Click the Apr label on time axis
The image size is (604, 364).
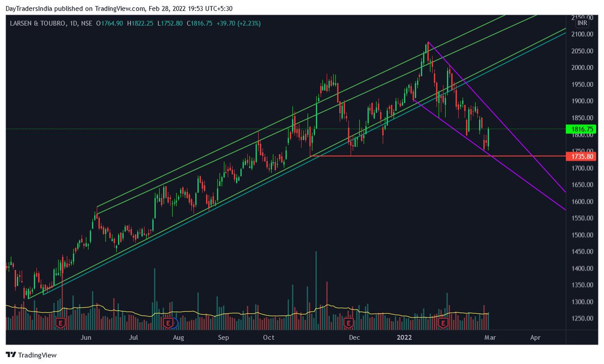(536, 338)
